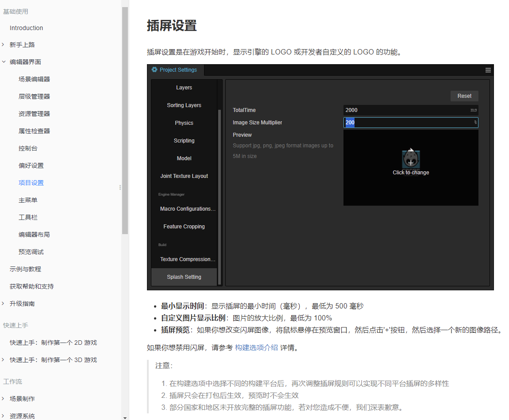Click the sidebar scroll down arrow
The width and height of the screenshot is (509, 420).
[125, 418]
